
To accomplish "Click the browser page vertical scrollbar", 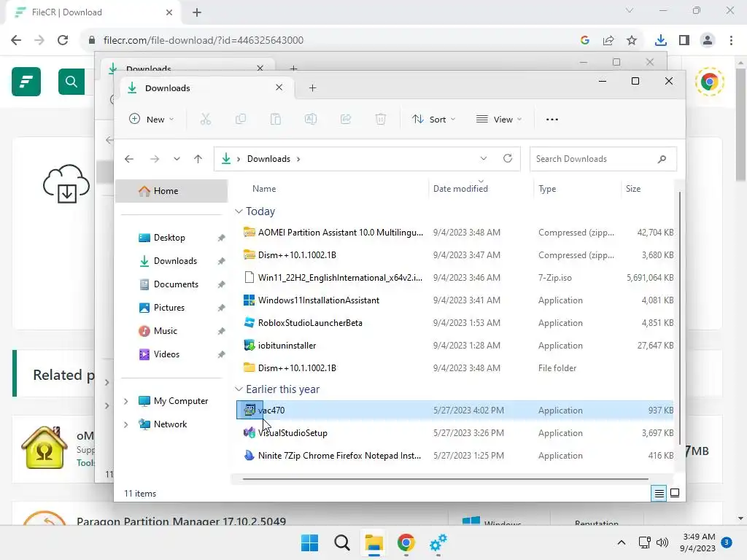I will tap(740, 124).
